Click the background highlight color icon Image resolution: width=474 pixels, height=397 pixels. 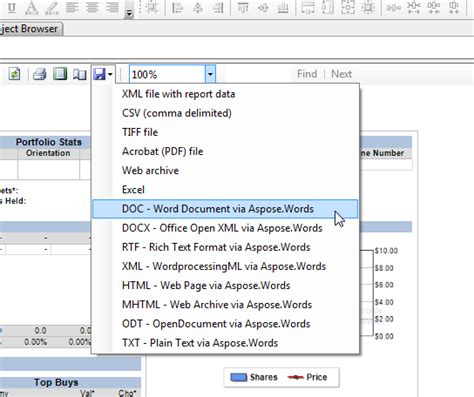click(x=52, y=8)
